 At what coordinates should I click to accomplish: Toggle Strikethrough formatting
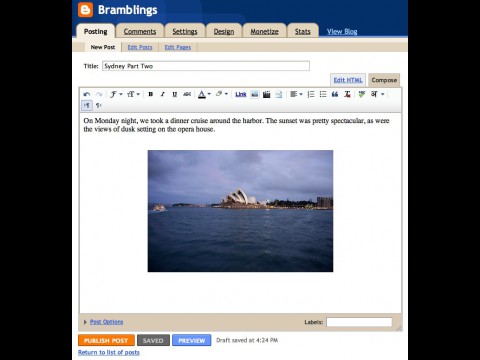[187, 94]
